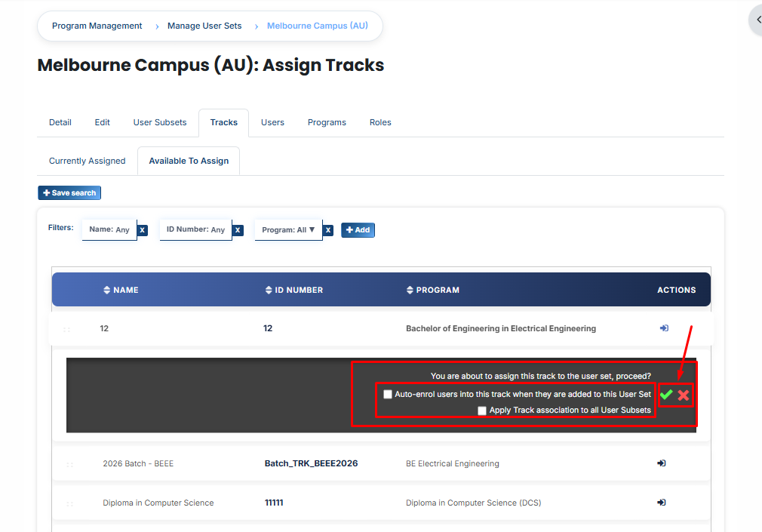Enable auto-enrol users into this track
The width and height of the screenshot is (762, 532).
[x=388, y=395]
